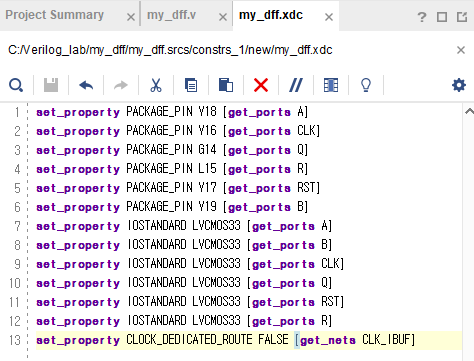Click "PACKAGE_PIN Y18" on line 1

coord(171,112)
